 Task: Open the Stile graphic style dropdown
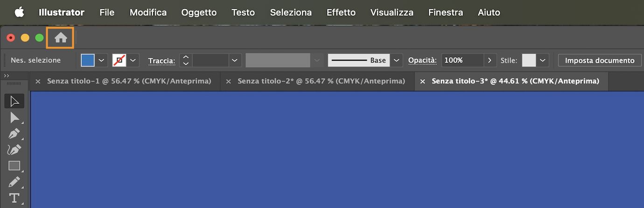click(x=542, y=60)
